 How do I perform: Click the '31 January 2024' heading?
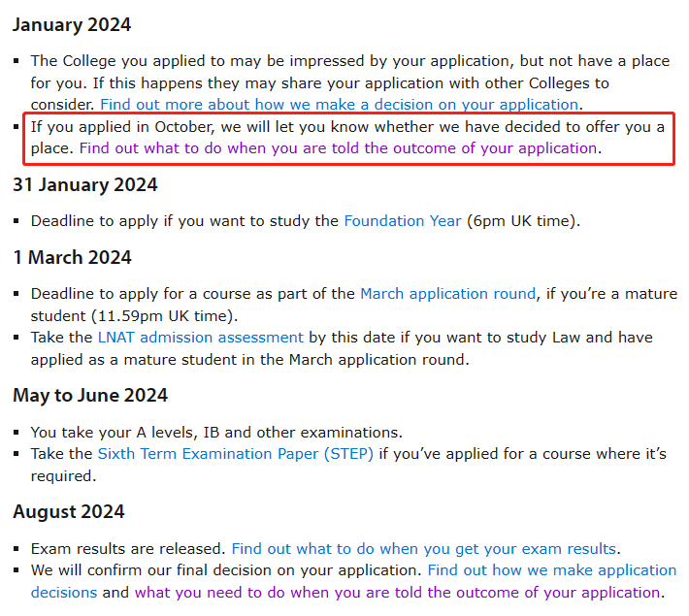84,184
